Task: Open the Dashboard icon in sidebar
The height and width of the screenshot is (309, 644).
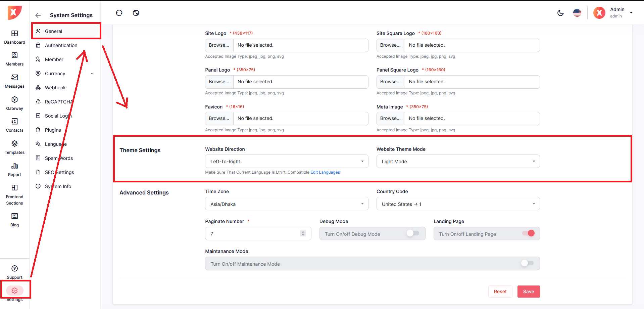Action: pyautogui.click(x=14, y=34)
